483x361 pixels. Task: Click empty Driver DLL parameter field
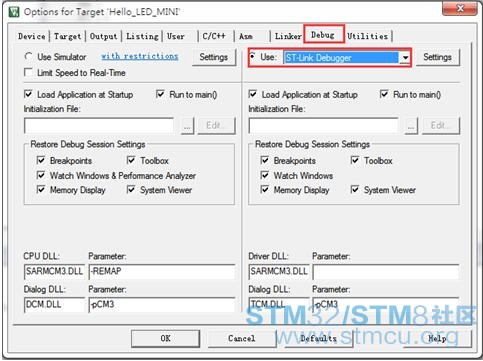tap(386, 272)
